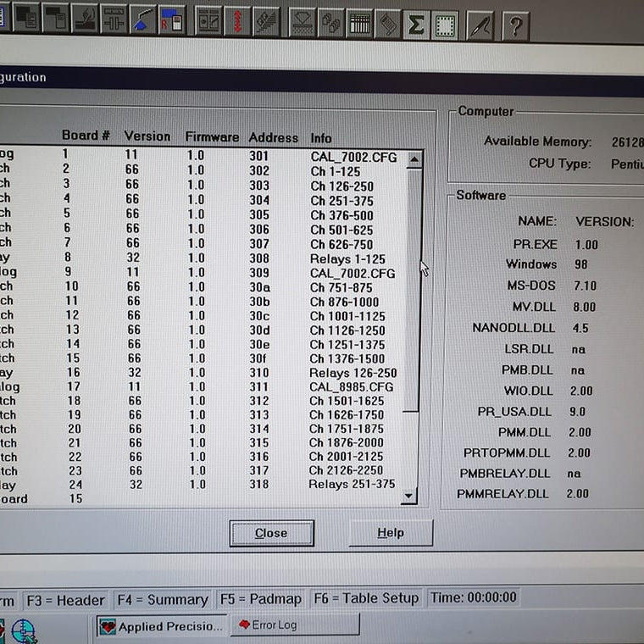Open the Error Log taskbar window
The height and width of the screenshot is (644, 644).
[x=295, y=625]
